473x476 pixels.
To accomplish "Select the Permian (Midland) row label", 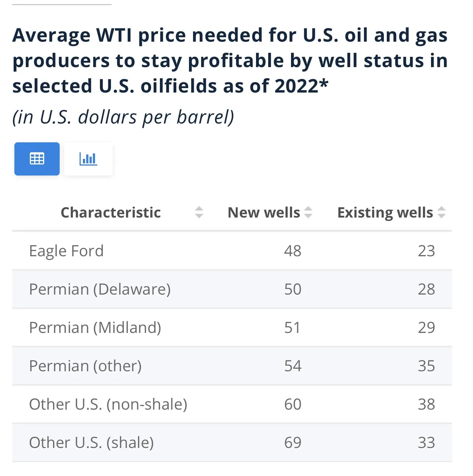I will pos(95,327).
